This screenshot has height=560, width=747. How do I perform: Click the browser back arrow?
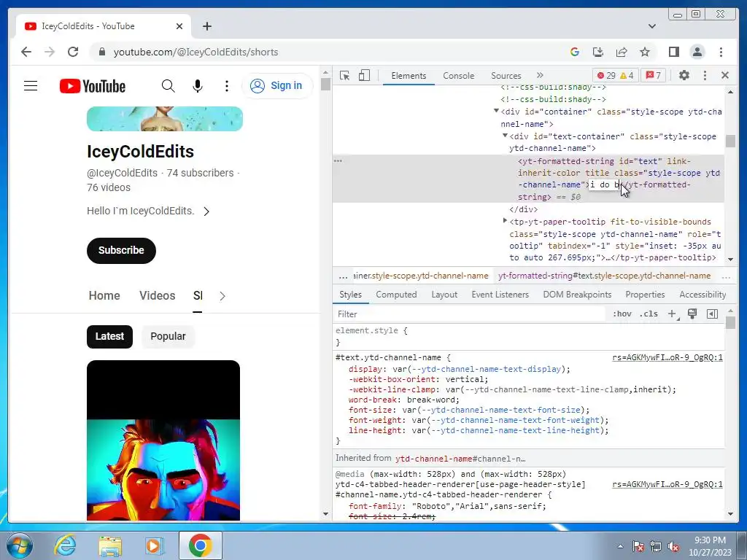[26, 52]
